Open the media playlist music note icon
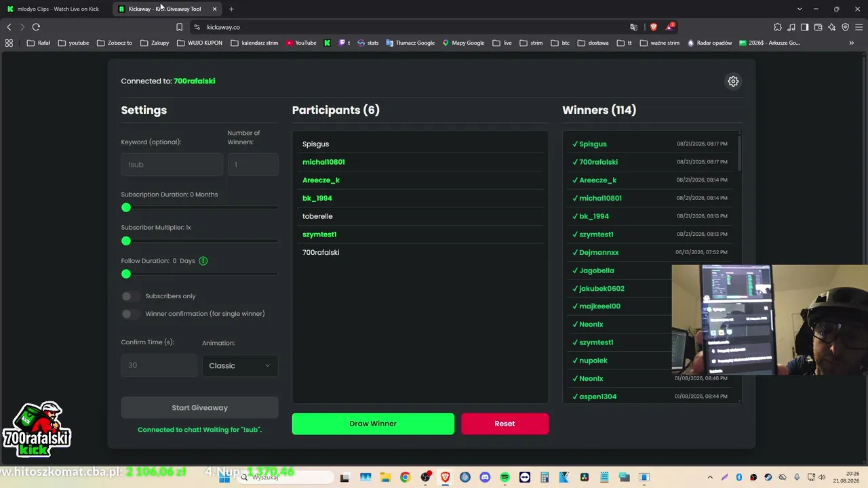 point(791,27)
